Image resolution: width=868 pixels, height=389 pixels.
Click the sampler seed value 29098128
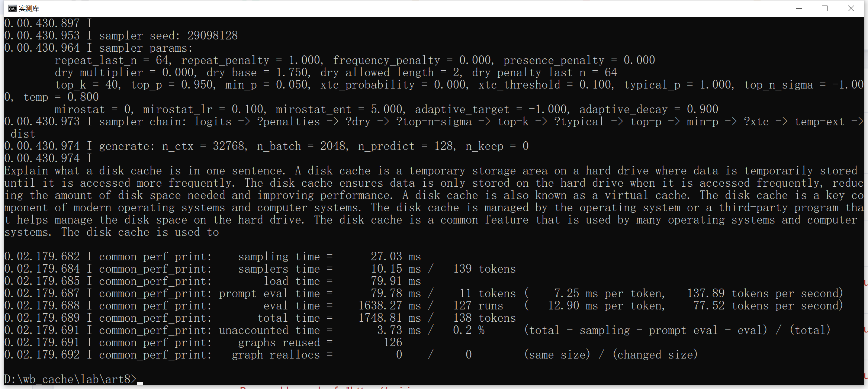point(212,36)
